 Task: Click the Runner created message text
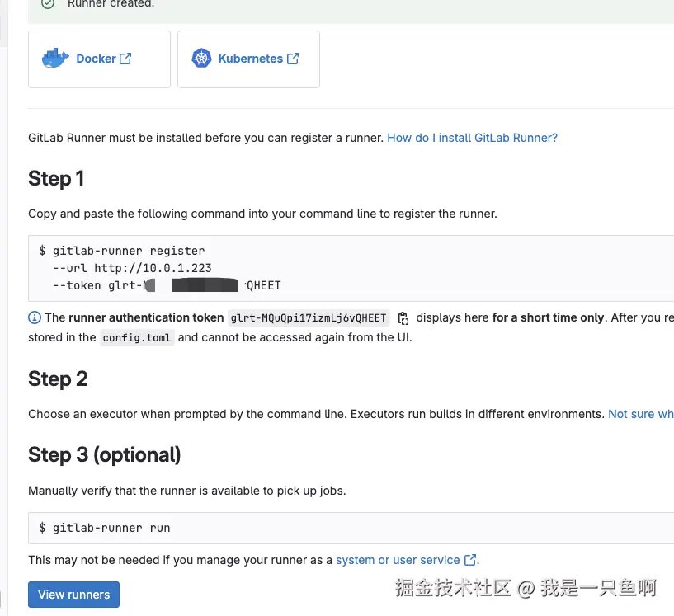(111, 4)
